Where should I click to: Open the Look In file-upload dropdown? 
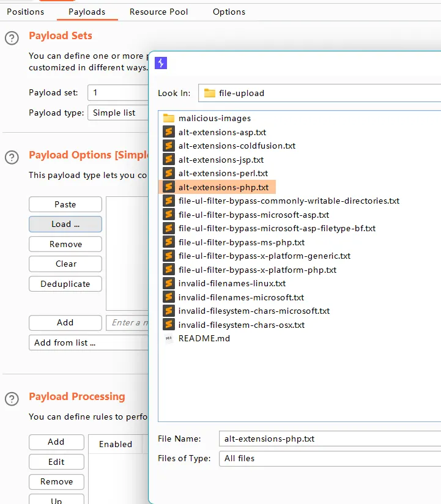tap(318, 93)
